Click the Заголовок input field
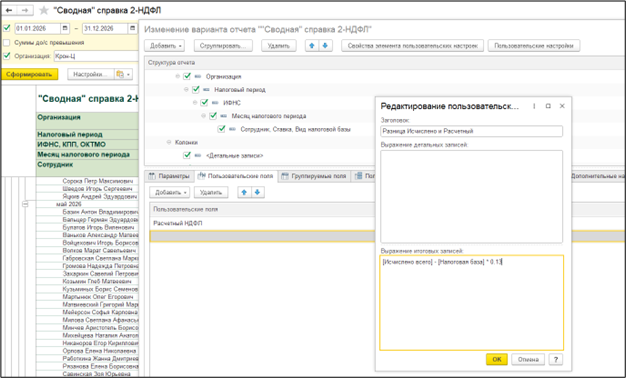This screenshot has height=378, width=626. point(471,131)
